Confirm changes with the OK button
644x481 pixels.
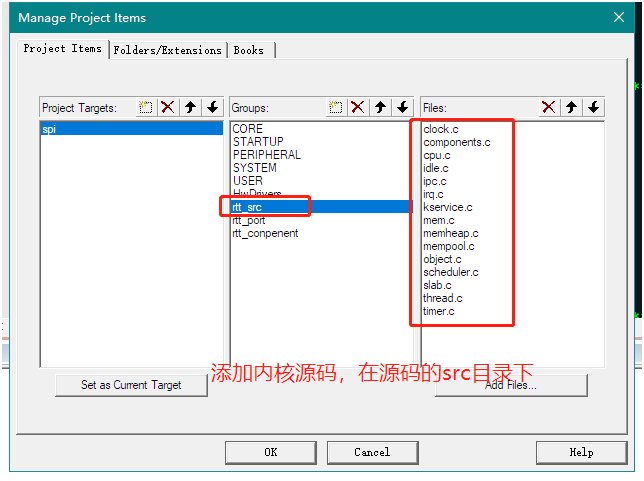(271, 453)
